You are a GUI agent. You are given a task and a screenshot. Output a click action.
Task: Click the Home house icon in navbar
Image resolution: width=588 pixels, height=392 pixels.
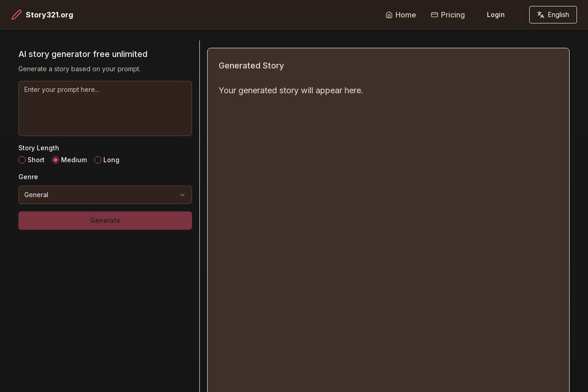(389, 15)
